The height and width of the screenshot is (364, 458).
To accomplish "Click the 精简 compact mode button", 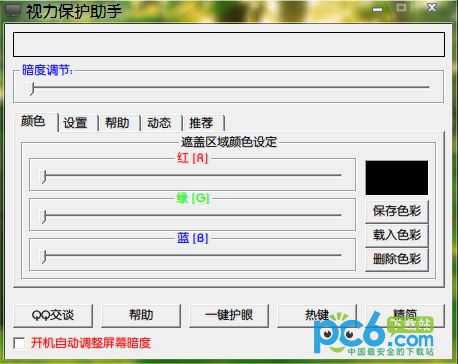I will point(405,315).
